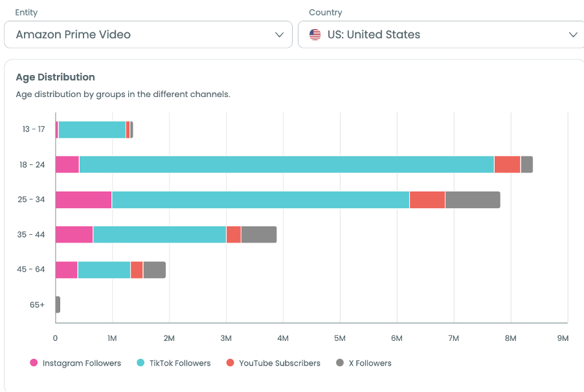Select the TikTok segment of the 45 - 64 bar
This screenshot has width=584, height=392.
coord(104,270)
